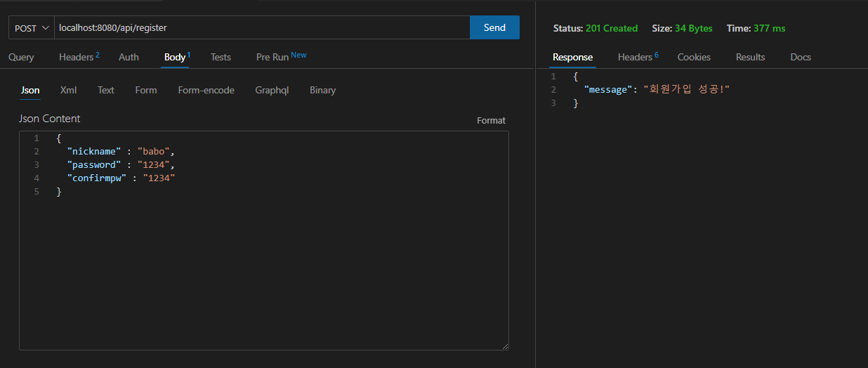This screenshot has height=368, width=868.
Task: Open the Docs tab
Action: [x=801, y=57]
